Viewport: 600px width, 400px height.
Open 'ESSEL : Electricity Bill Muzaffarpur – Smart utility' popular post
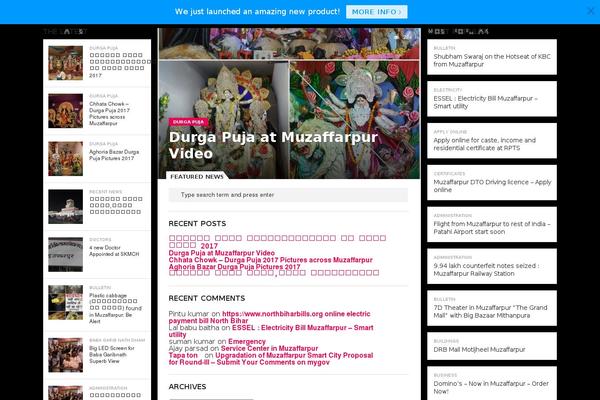point(485,102)
